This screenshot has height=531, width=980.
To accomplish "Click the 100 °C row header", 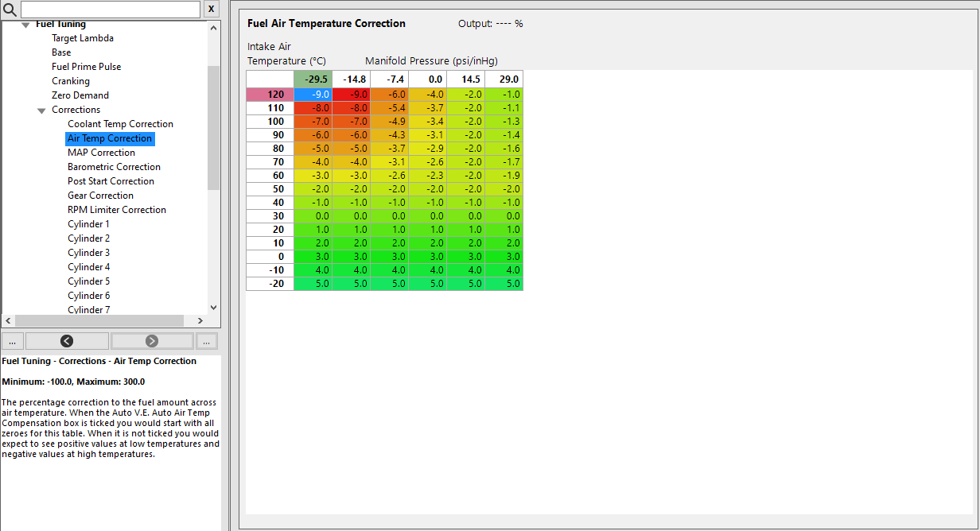I will 270,121.
